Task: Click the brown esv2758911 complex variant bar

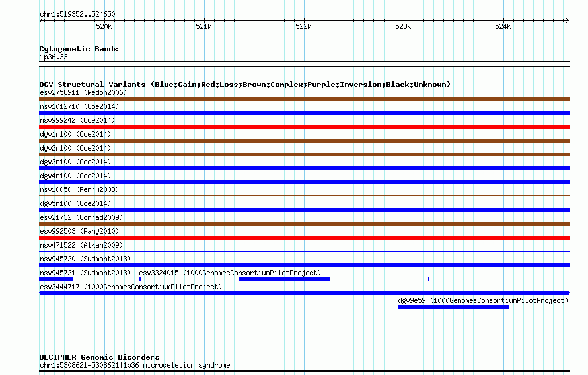Action: [x=304, y=99]
